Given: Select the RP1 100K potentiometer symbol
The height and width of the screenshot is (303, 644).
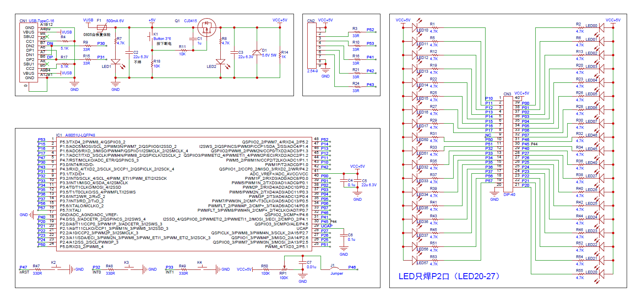Looking at the screenshot, I should 284,269.
